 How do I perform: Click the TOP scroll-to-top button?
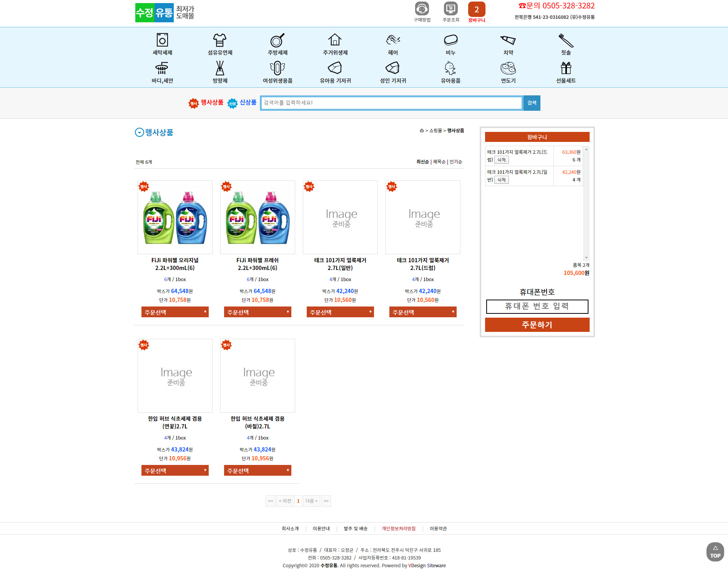[715, 552]
